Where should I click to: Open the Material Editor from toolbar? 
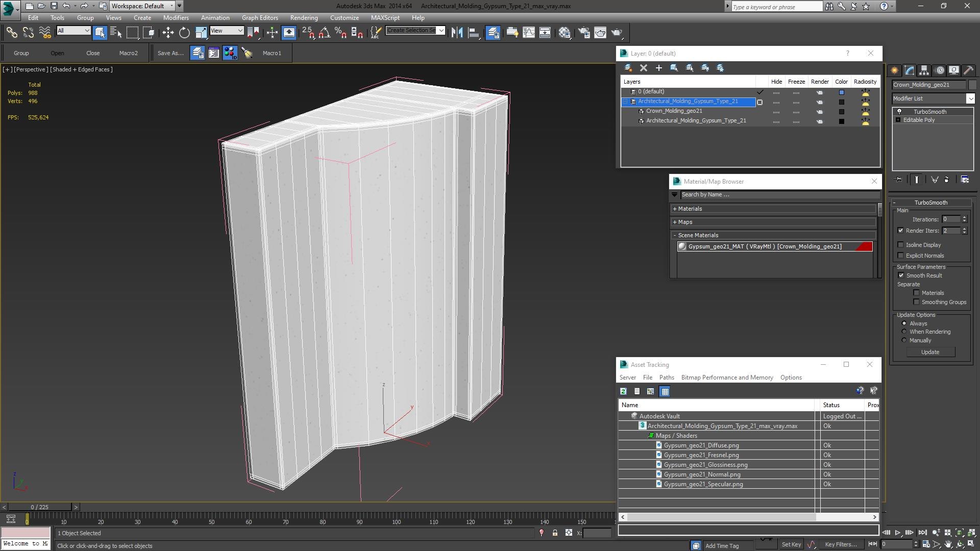565,33
